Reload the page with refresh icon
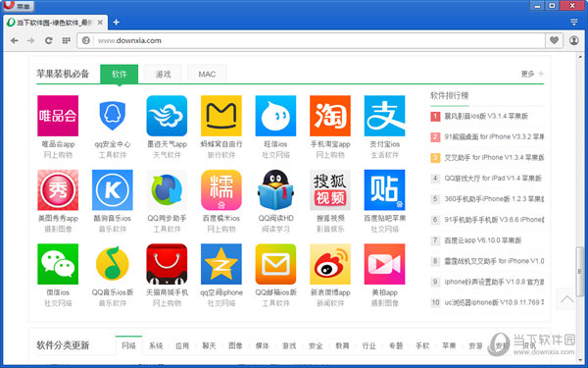The image size is (588, 368). point(48,40)
